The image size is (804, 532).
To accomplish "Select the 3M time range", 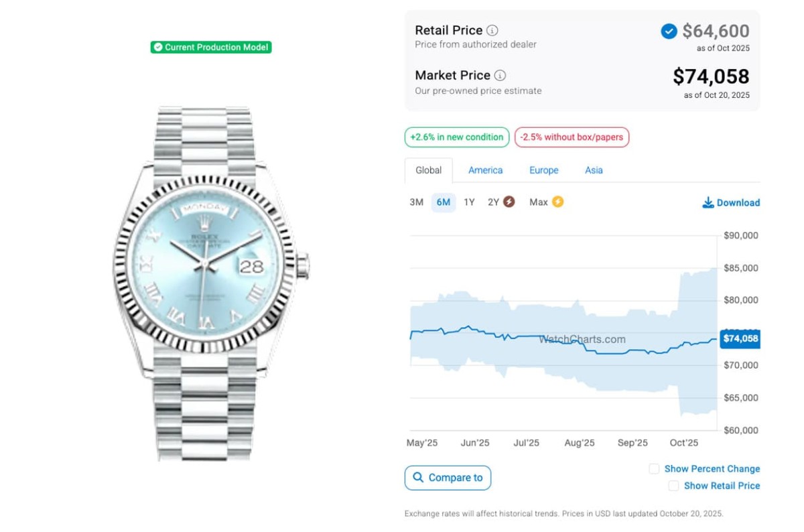I will coord(417,202).
